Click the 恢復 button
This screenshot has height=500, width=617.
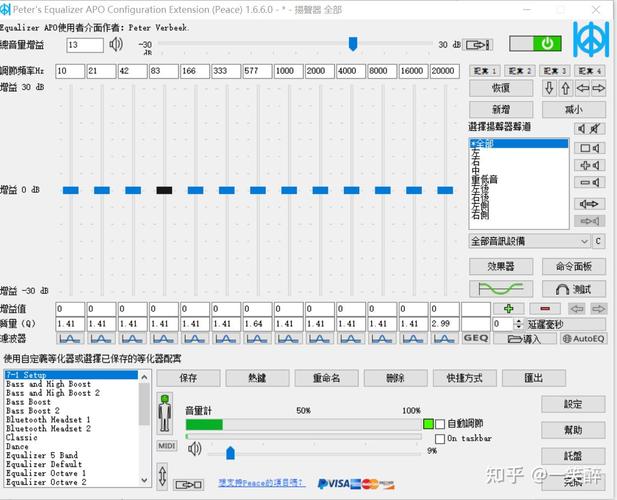click(x=501, y=88)
